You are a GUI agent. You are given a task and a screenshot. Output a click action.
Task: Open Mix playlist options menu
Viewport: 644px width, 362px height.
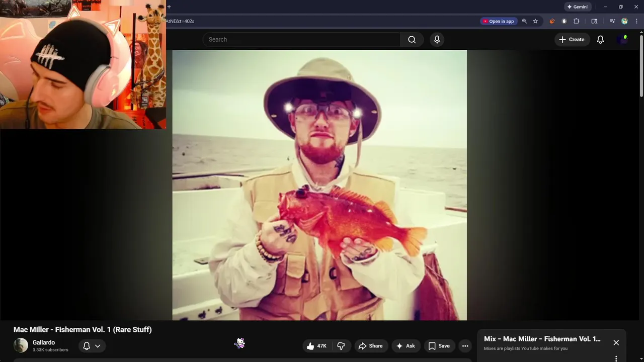click(x=616, y=358)
